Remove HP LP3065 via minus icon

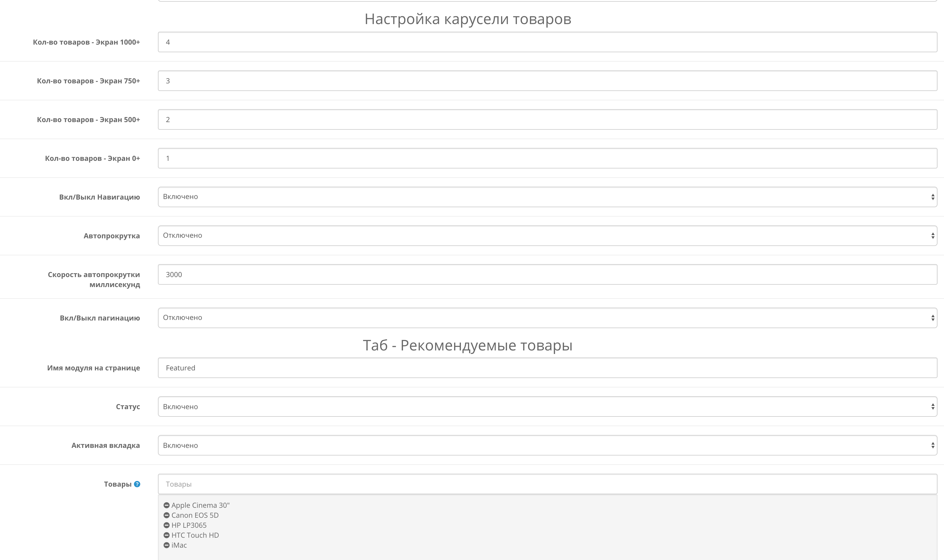(x=166, y=525)
